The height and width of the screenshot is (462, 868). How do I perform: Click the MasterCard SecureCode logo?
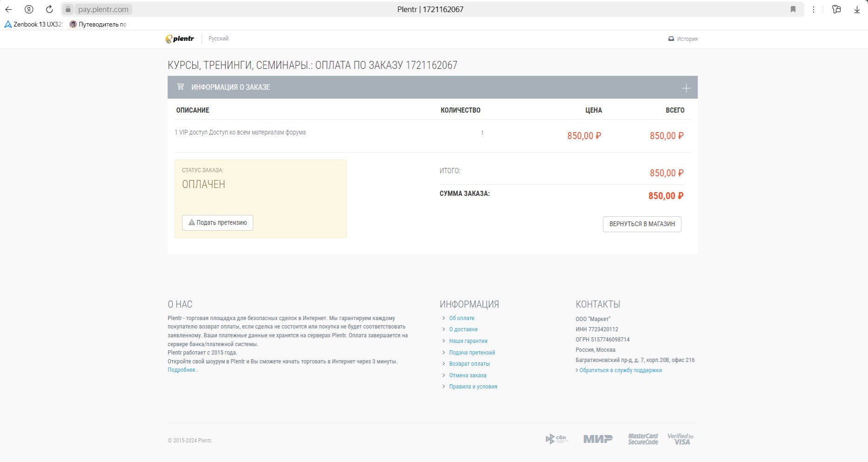click(643, 439)
